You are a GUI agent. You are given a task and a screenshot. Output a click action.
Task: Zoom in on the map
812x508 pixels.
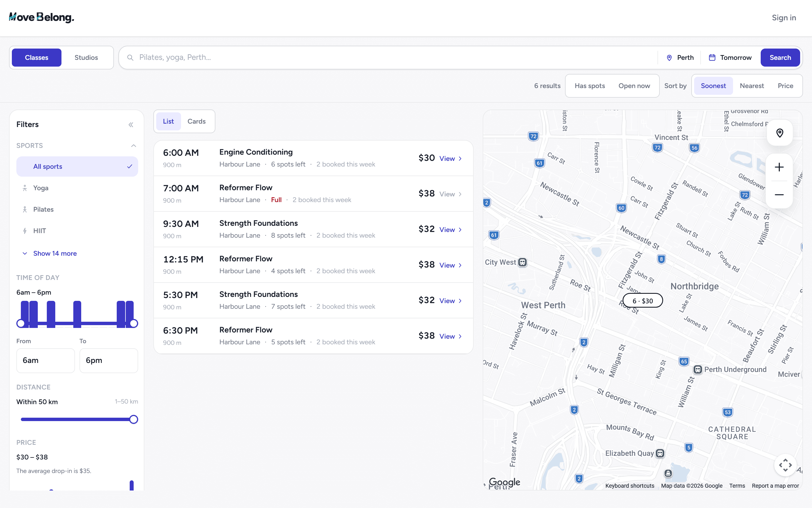point(779,167)
